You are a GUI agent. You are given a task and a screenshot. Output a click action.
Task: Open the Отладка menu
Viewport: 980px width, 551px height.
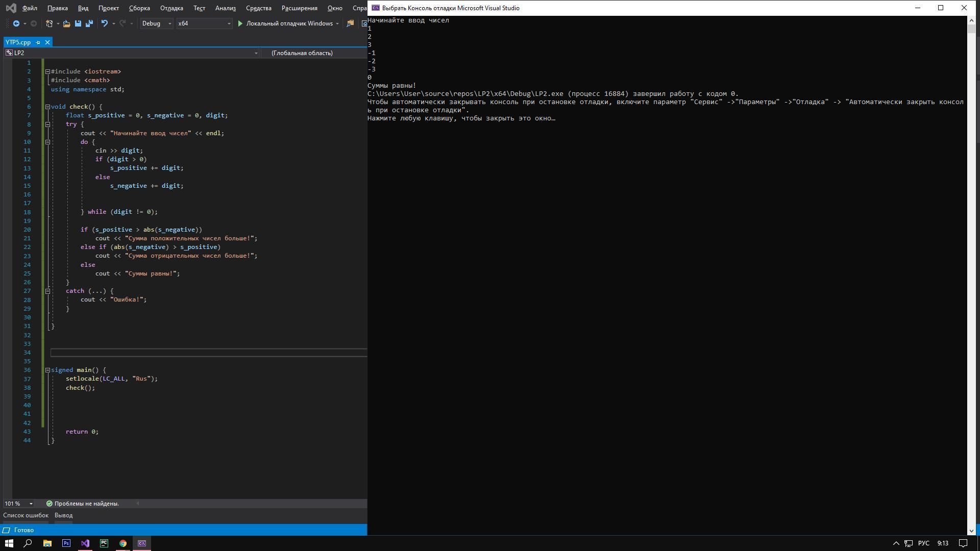(171, 8)
